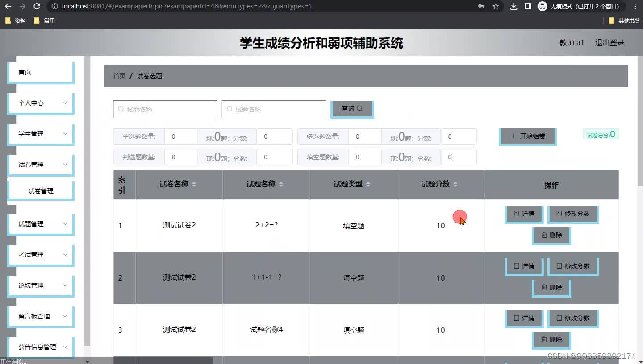The image size is (643, 364).
Task: Click 单选题数量 input box
Action: coord(181,136)
